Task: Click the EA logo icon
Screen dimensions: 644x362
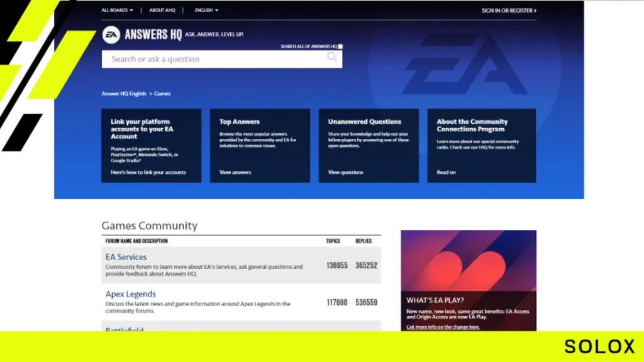Action: tap(111, 35)
